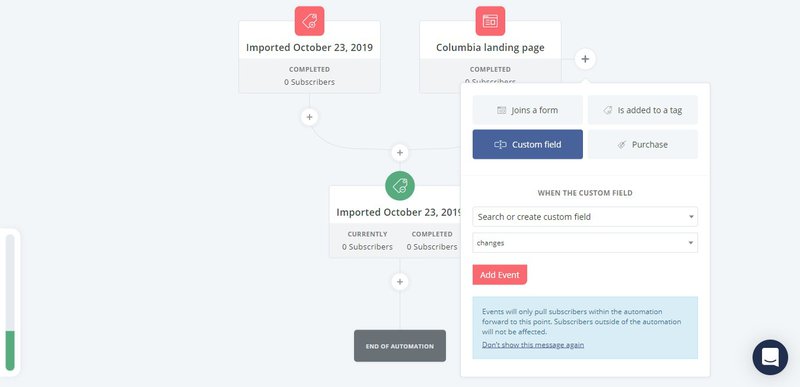Click the plus below the top Imported October 23 node

(x=309, y=117)
